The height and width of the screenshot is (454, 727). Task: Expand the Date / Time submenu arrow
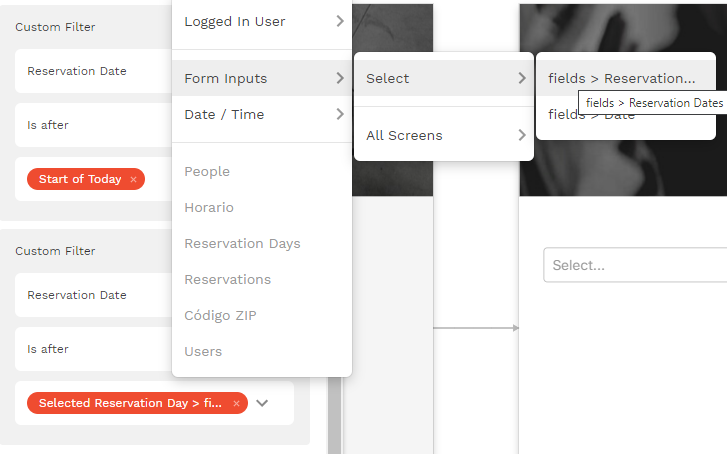click(340, 114)
